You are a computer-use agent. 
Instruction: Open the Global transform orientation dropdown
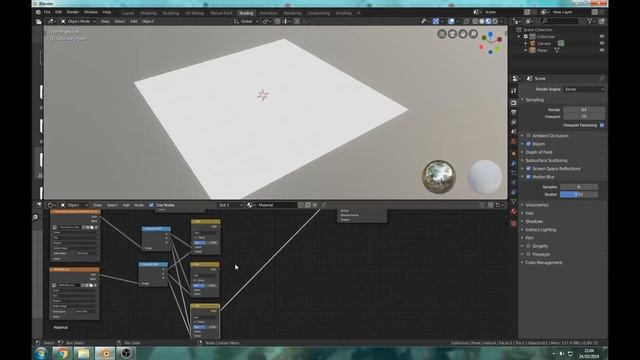(x=246, y=21)
